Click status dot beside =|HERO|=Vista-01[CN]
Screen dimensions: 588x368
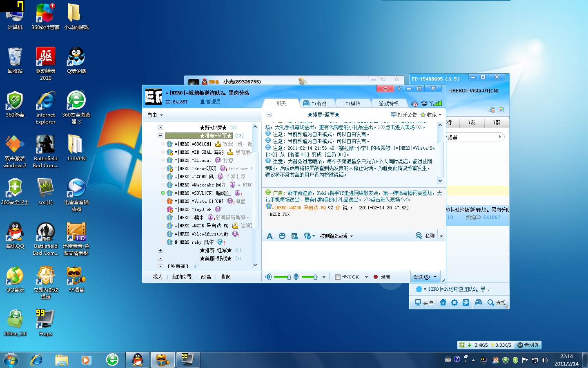pos(163,201)
